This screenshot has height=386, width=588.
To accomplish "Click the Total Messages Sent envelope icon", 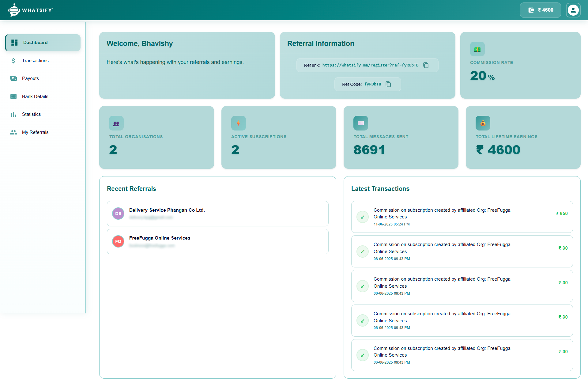I will pos(361,123).
